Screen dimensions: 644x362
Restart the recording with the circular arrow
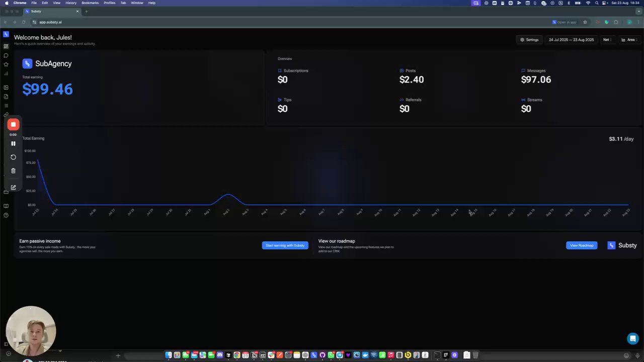click(x=14, y=157)
